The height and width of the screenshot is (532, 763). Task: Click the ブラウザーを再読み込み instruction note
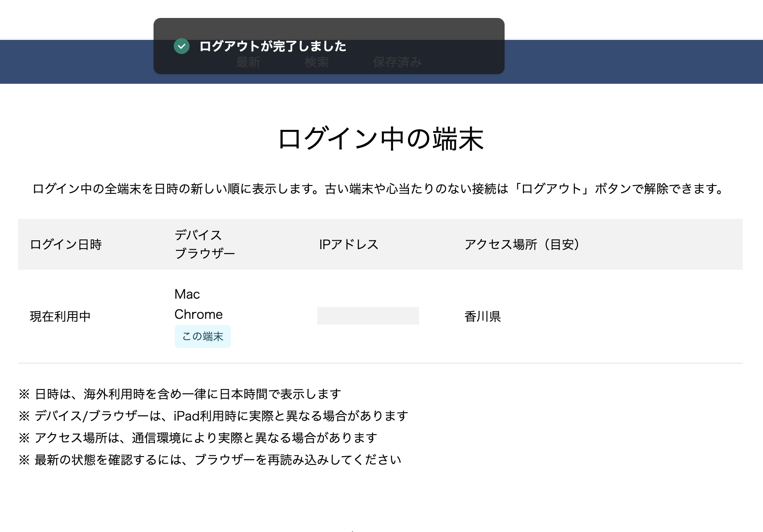[211, 460]
